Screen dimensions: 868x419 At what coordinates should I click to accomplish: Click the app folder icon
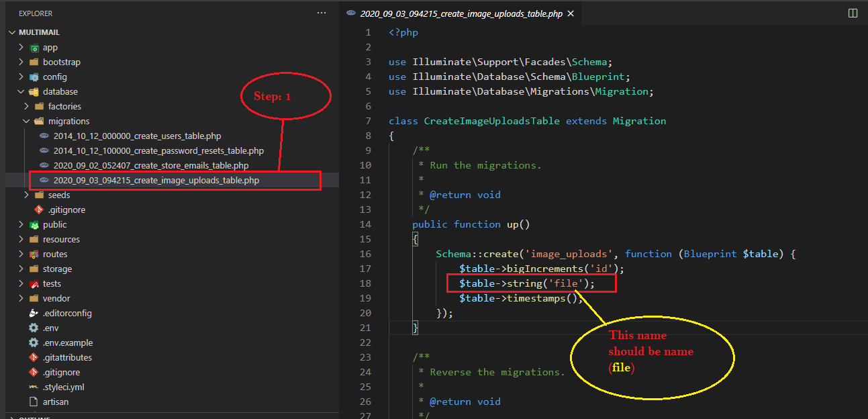(34, 48)
